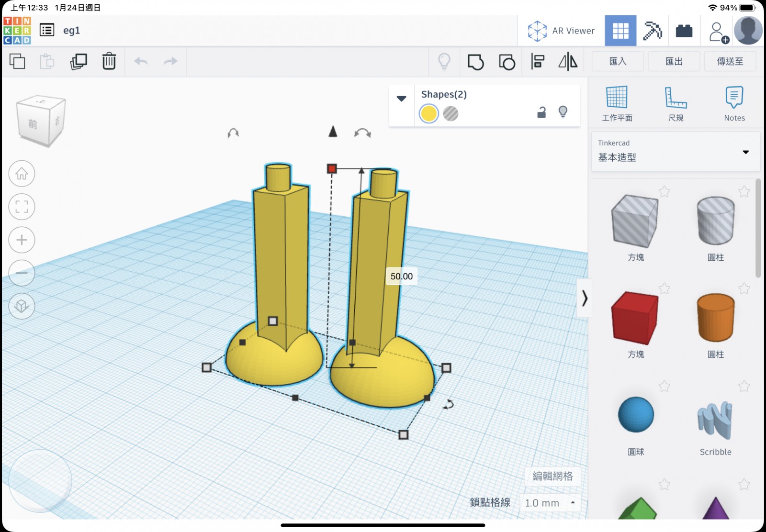Click the 編輯網格 edit grid button
Screen dimensions: 766x532
point(552,476)
